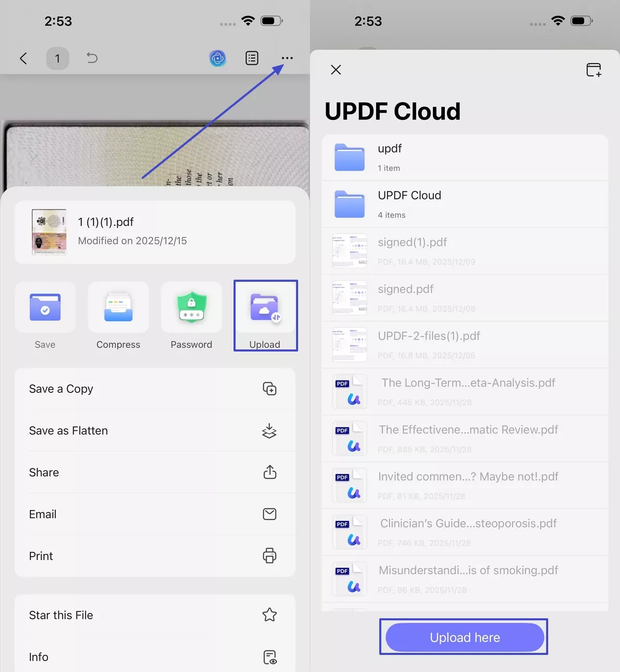Select the Password protection icon
This screenshot has height=672, width=620.
pos(191,308)
